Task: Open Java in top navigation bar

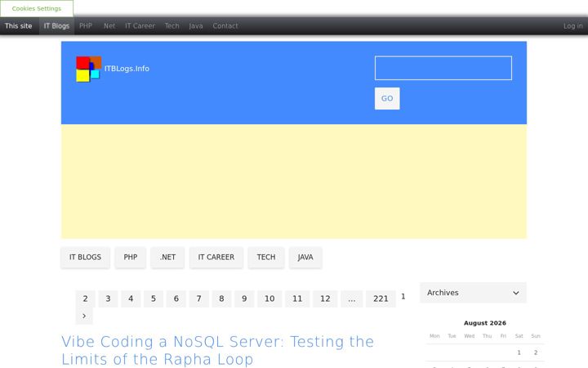Action: point(196,26)
